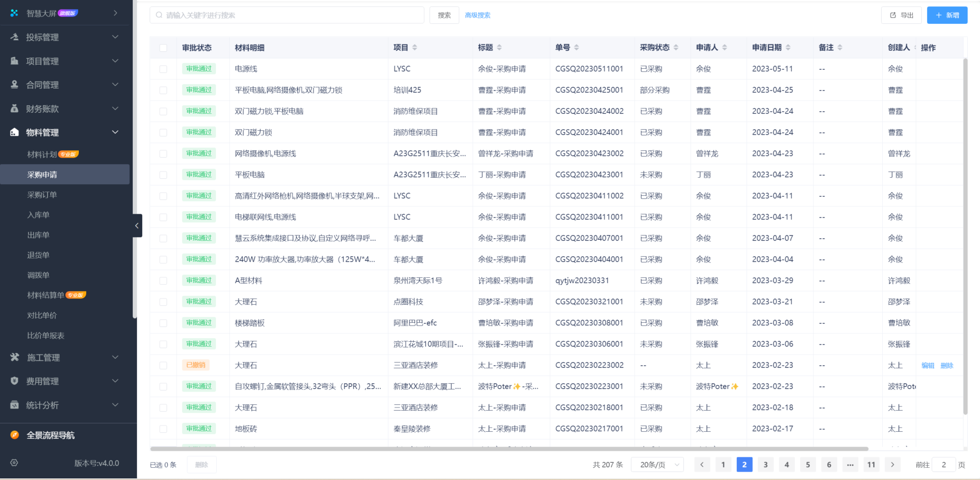The width and height of the screenshot is (980, 480).
Task: Open 高级搜索 advanced search link
Action: tap(477, 15)
